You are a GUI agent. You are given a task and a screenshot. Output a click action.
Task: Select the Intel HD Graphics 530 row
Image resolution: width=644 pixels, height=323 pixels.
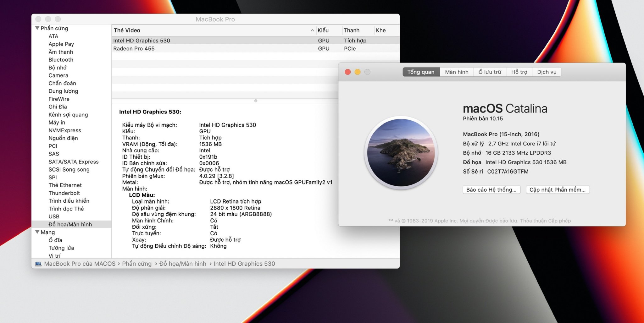[x=256, y=41]
